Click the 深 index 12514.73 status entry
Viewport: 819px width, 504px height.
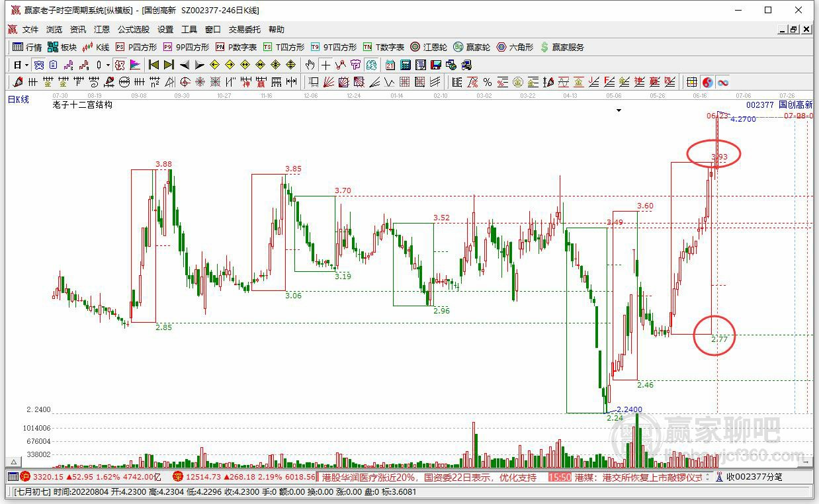click(x=244, y=476)
